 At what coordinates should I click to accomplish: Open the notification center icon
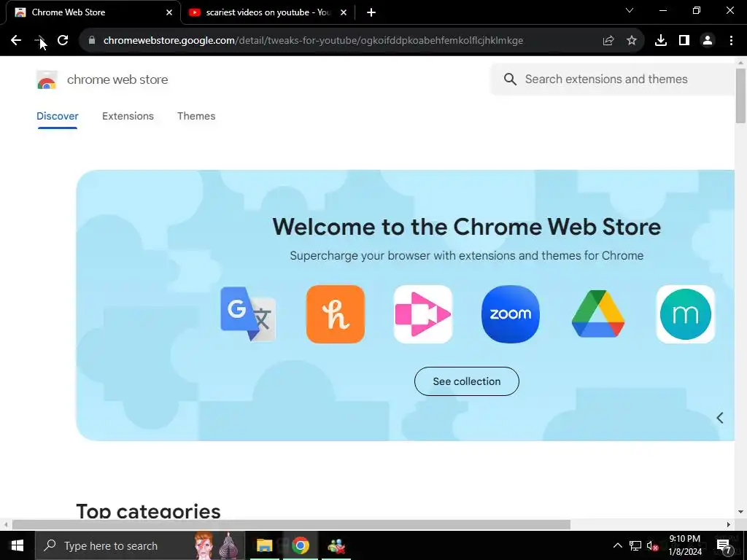tap(725, 547)
